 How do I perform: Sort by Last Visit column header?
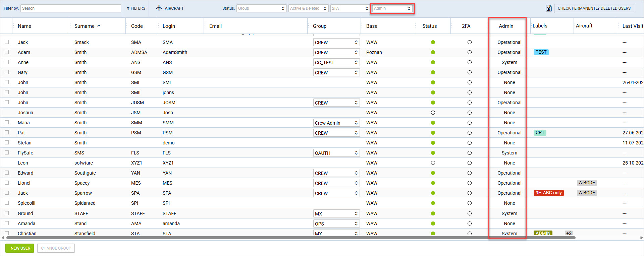(x=633, y=26)
